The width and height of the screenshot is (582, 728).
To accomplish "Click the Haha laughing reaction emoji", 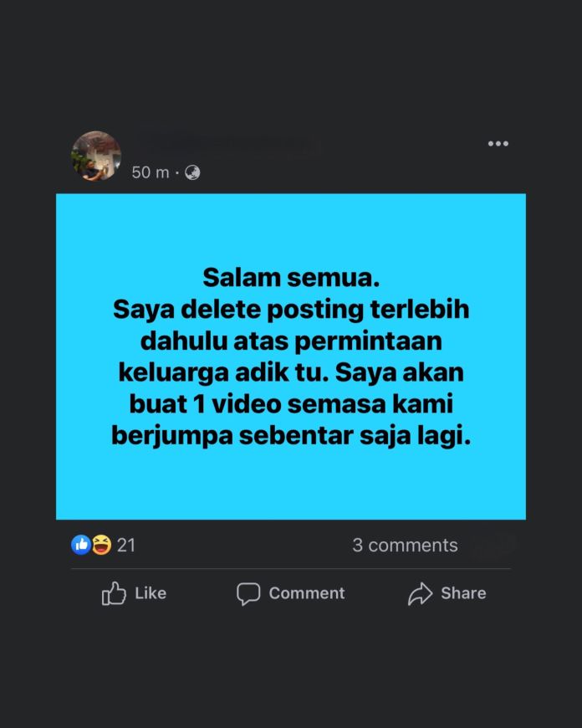I will coord(102,545).
